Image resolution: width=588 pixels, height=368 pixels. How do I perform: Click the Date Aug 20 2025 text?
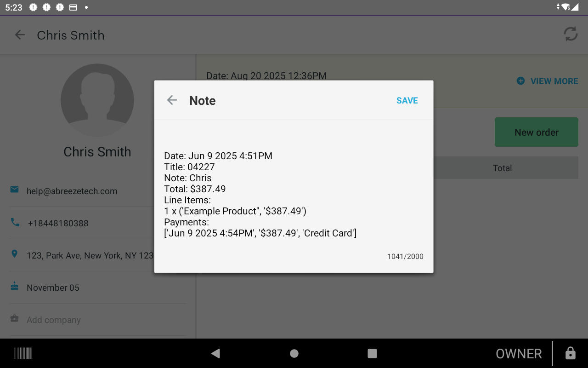(266, 76)
